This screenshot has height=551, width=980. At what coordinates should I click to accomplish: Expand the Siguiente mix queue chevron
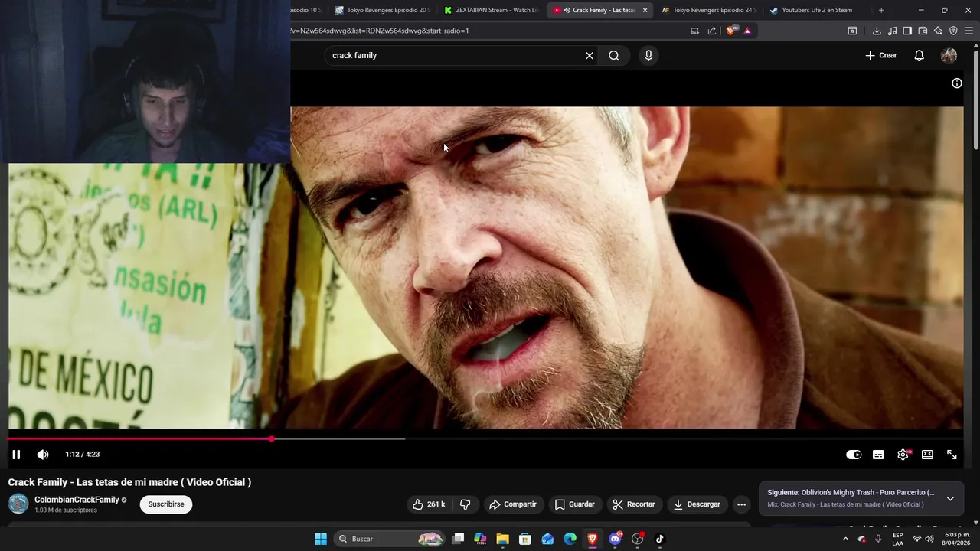950,498
